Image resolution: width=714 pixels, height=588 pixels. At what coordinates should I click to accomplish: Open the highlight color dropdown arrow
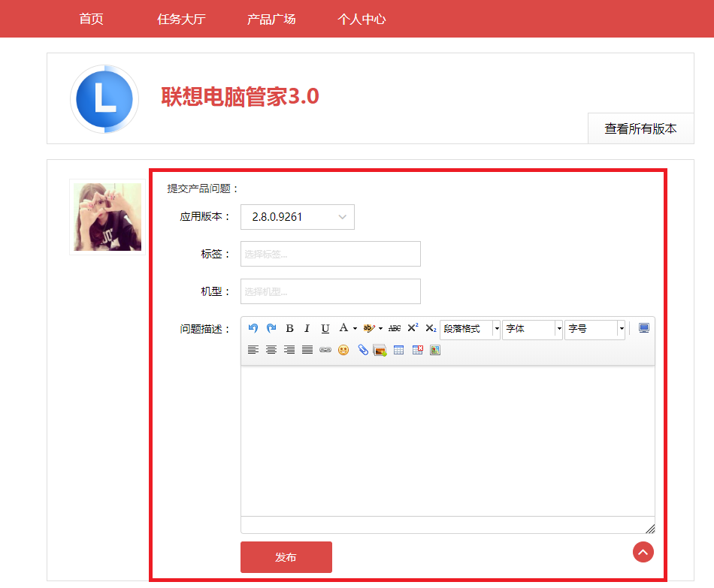(x=381, y=329)
